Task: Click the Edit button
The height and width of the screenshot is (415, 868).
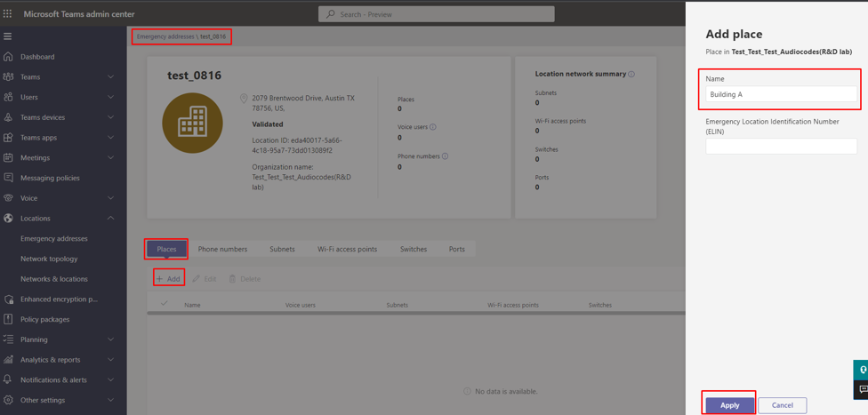Action: pyautogui.click(x=205, y=279)
